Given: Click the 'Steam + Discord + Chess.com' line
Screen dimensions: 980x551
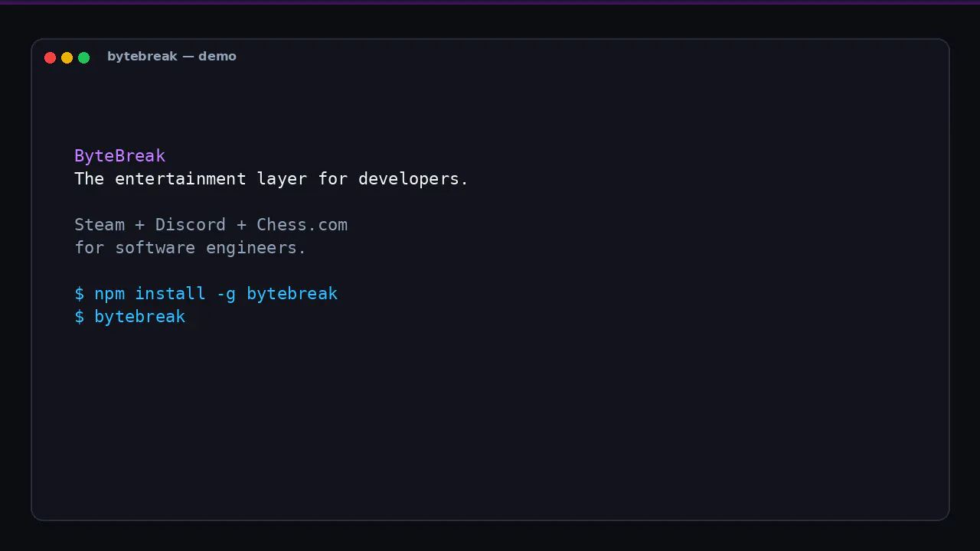Looking at the screenshot, I should click(211, 225).
